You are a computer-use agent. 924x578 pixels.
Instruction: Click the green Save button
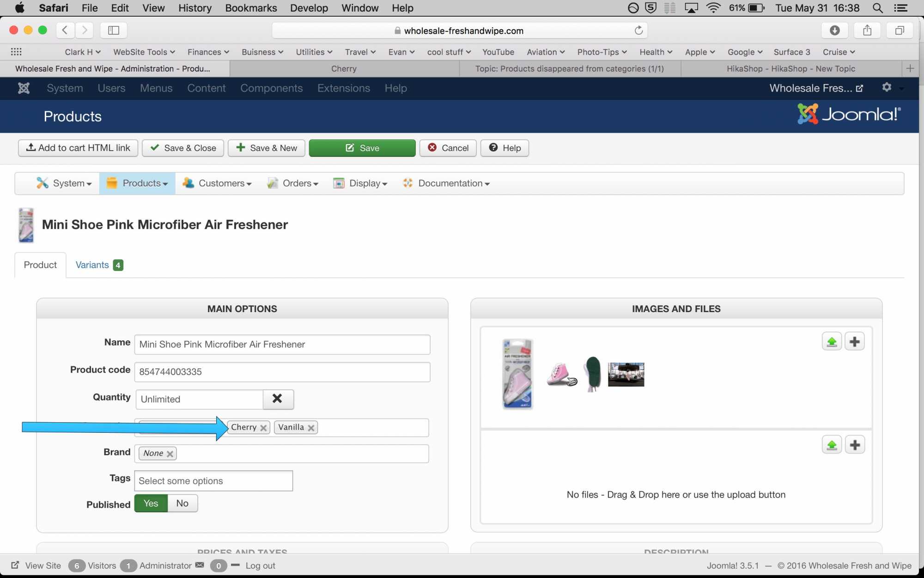[x=362, y=148]
